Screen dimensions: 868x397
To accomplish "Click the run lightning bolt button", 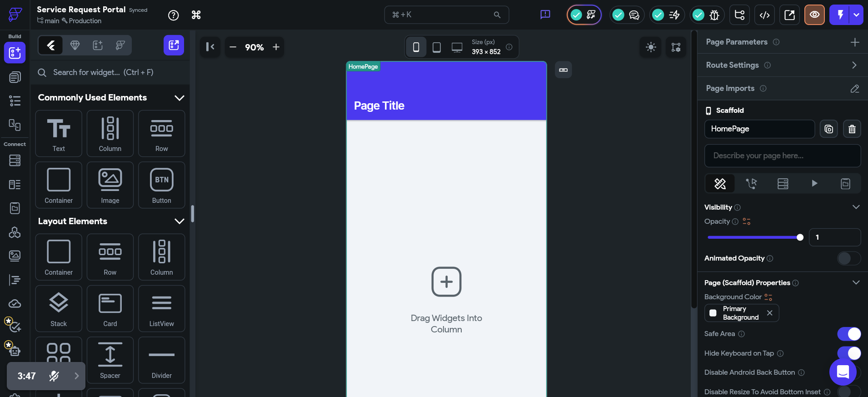I will (840, 15).
